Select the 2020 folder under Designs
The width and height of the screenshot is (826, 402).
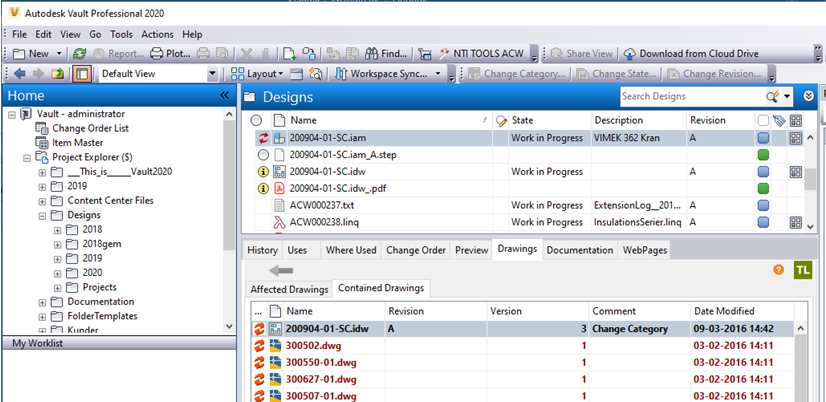pyautogui.click(x=92, y=273)
